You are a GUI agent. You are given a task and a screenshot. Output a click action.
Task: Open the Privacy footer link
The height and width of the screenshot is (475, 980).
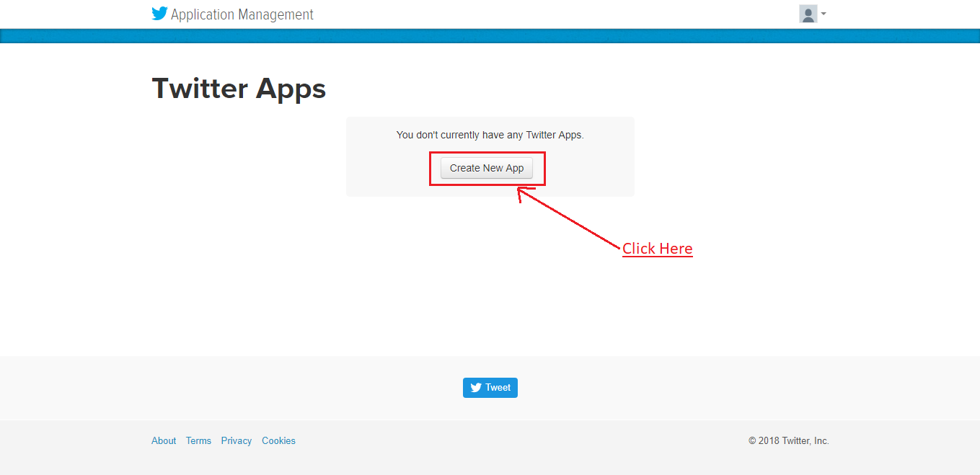237,441
